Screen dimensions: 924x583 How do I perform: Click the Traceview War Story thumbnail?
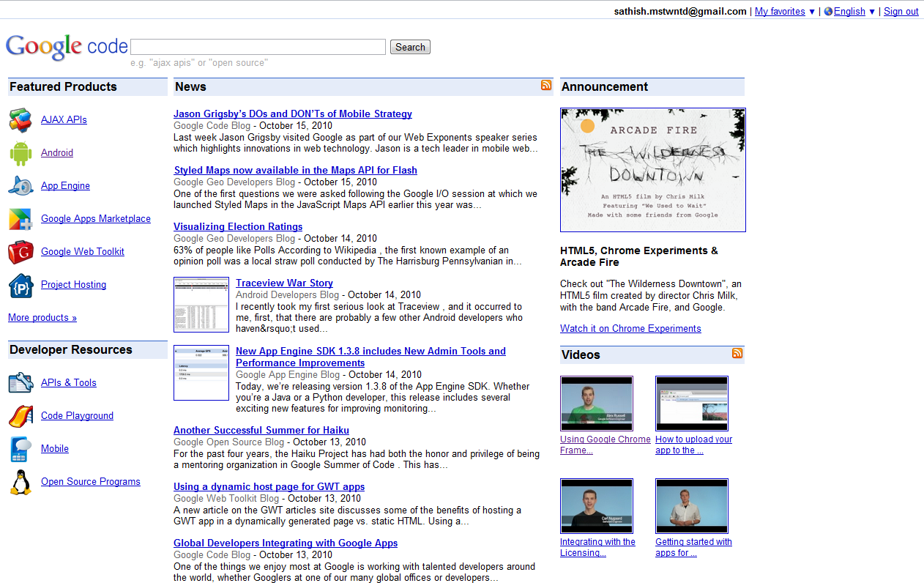(x=201, y=305)
